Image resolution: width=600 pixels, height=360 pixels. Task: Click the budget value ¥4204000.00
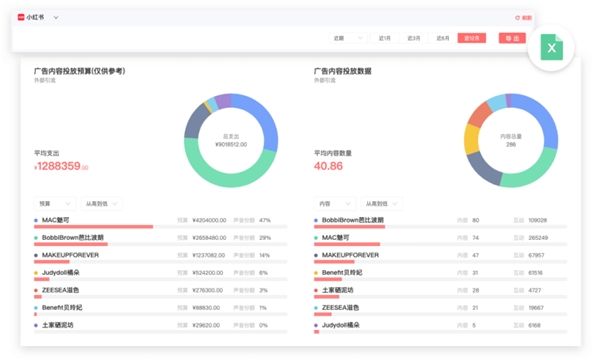pos(209,220)
